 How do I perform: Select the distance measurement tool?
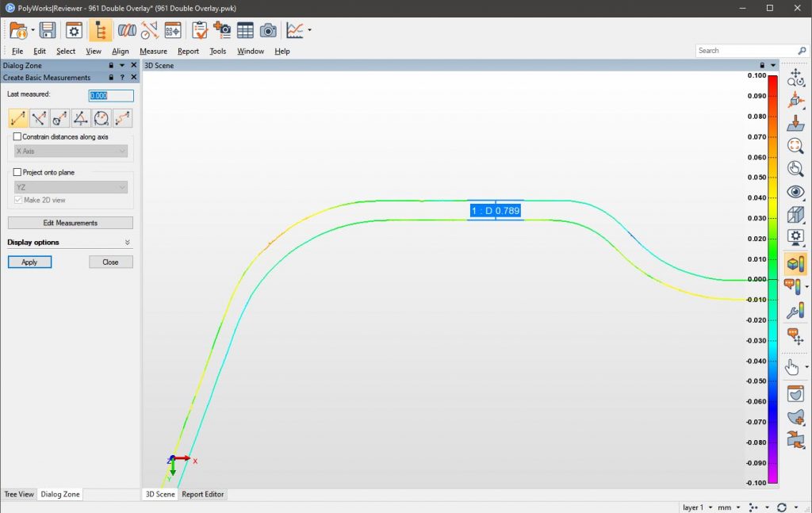pyautogui.click(x=17, y=117)
